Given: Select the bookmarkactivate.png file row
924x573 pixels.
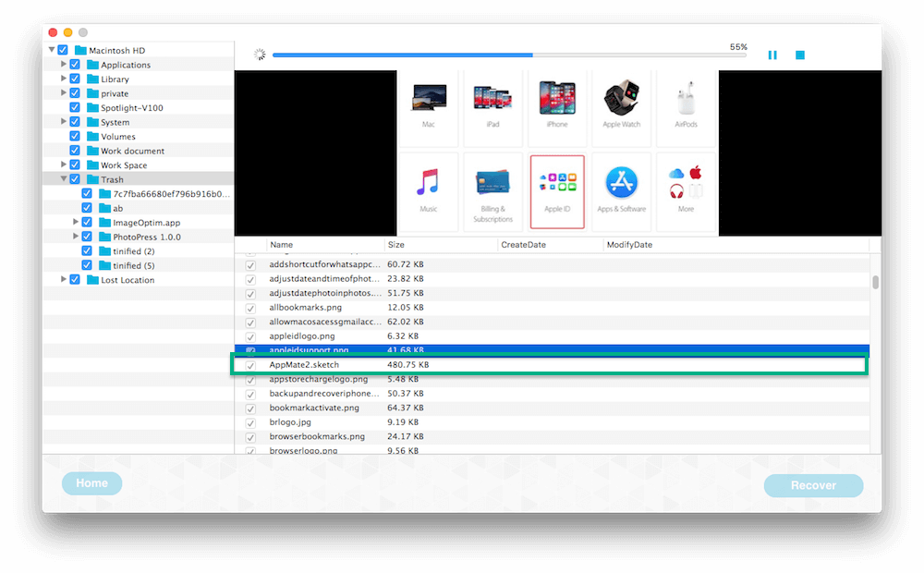Looking at the screenshot, I should pyautogui.click(x=553, y=408).
